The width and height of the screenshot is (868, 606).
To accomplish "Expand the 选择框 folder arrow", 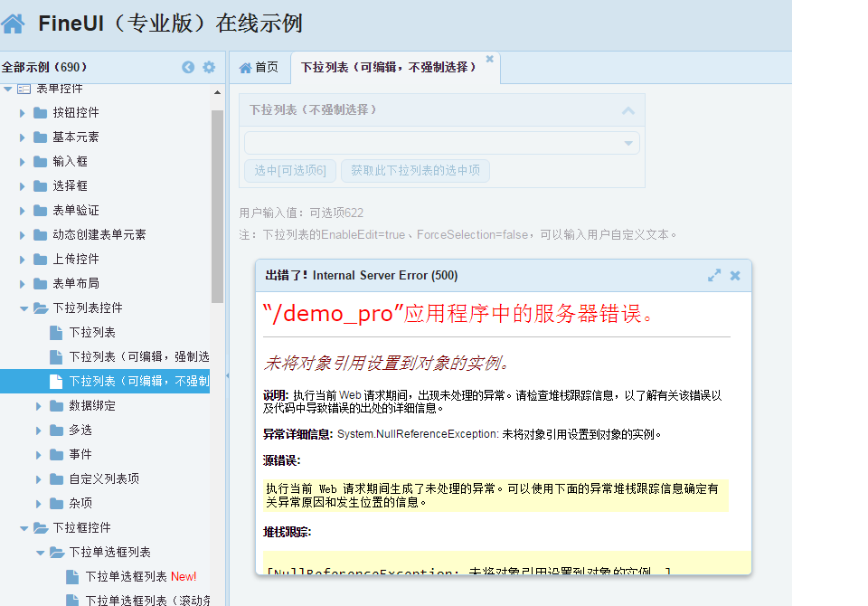I will pyautogui.click(x=22, y=186).
